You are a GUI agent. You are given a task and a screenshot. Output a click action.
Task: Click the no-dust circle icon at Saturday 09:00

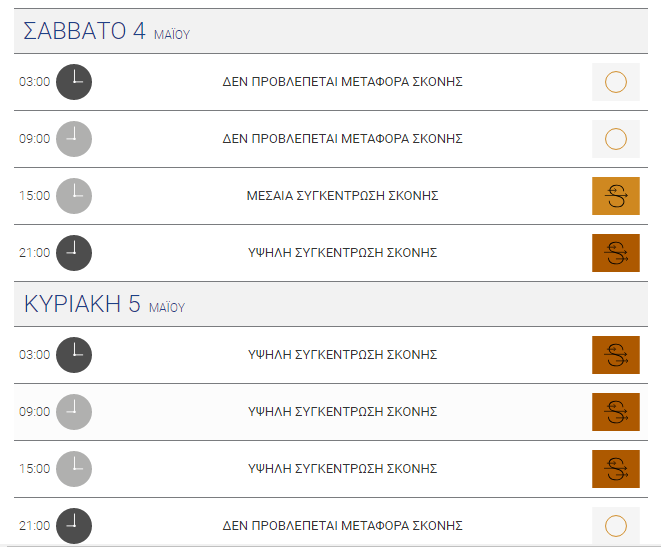[x=616, y=139]
